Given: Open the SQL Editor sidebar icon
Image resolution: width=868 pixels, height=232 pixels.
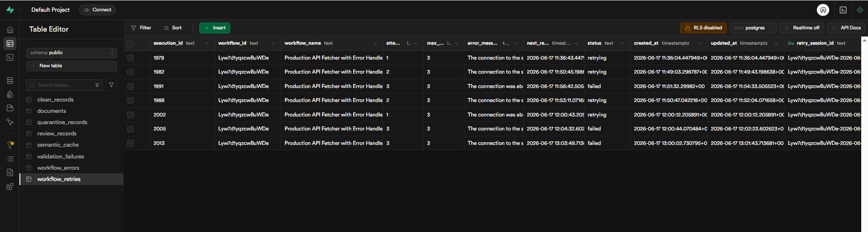Looking at the screenshot, I should (10, 57).
